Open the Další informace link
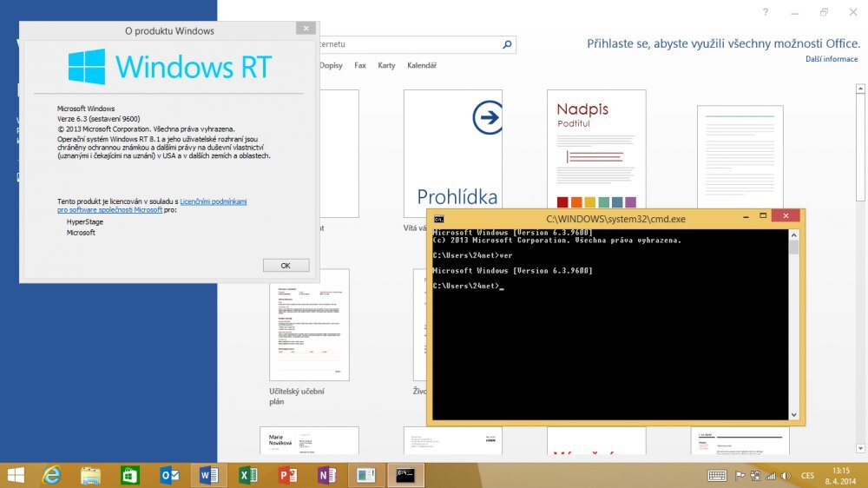 (832, 59)
